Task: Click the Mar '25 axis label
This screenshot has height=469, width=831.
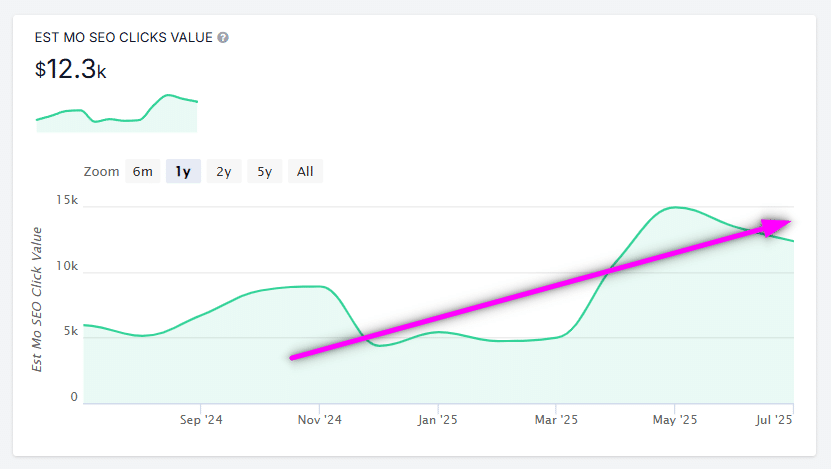Action: pos(556,420)
